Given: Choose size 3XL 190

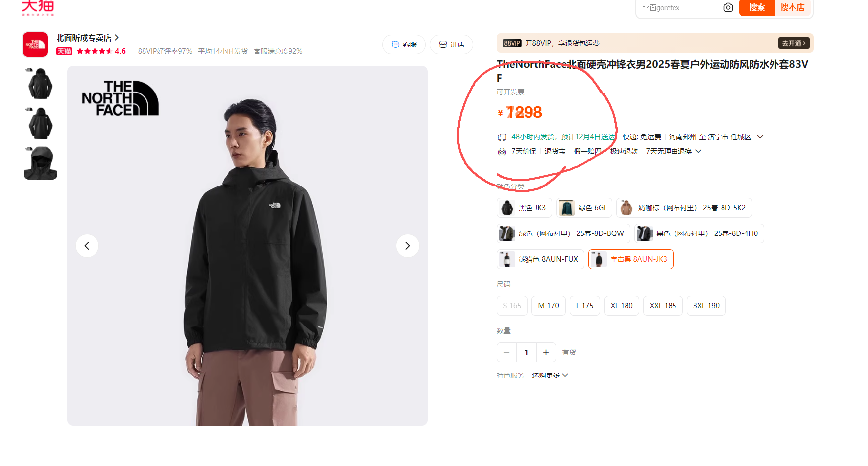Looking at the screenshot, I should (706, 306).
